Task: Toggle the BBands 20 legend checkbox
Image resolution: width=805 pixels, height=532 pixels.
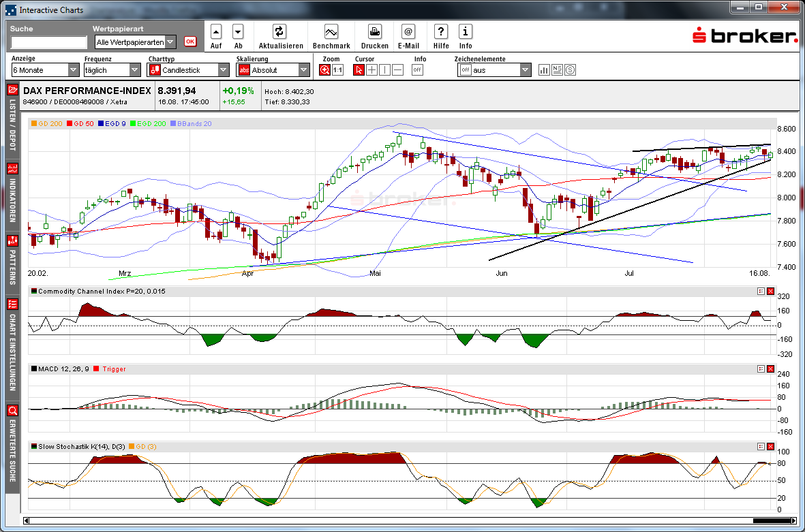Action: point(173,124)
